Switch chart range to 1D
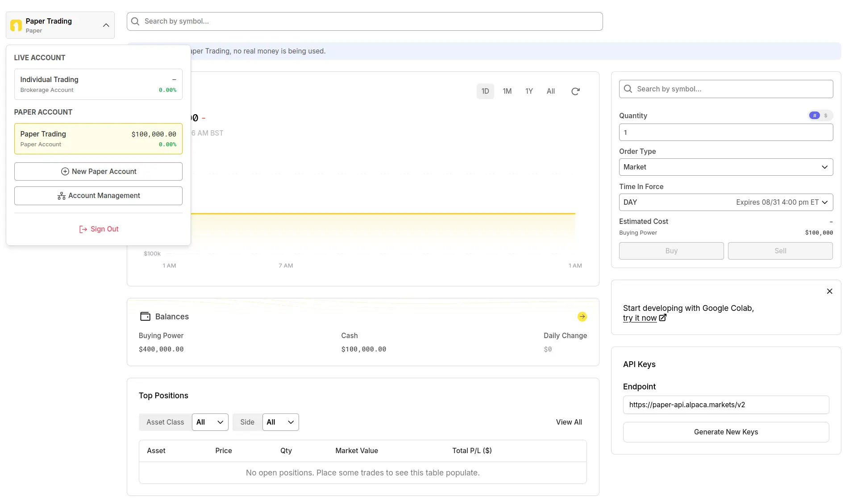The height and width of the screenshot is (504, 857). click(x=485, y=91)
